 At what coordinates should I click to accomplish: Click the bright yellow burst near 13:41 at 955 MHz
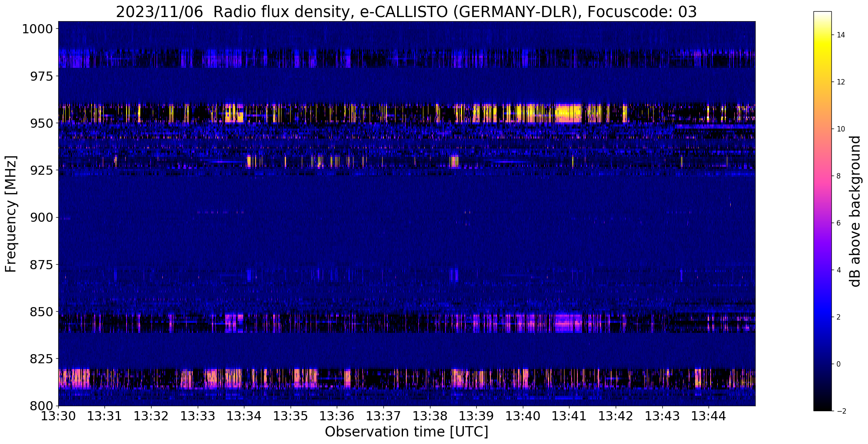[568, 113]
